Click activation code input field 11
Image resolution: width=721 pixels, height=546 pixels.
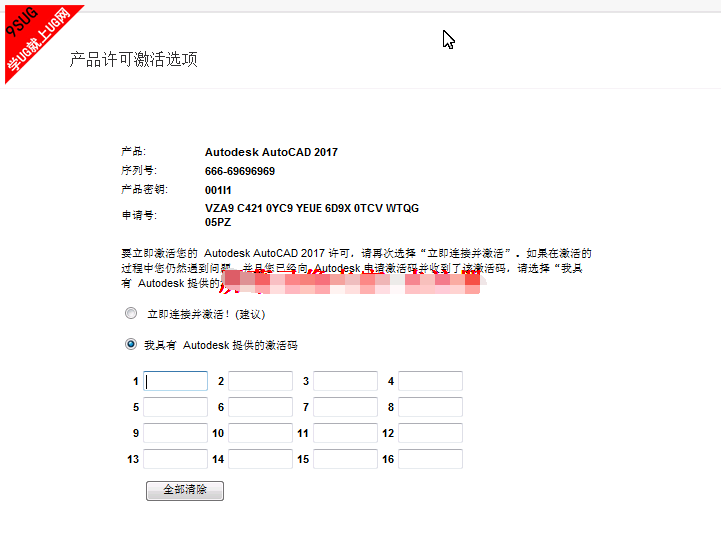(346, 433)
